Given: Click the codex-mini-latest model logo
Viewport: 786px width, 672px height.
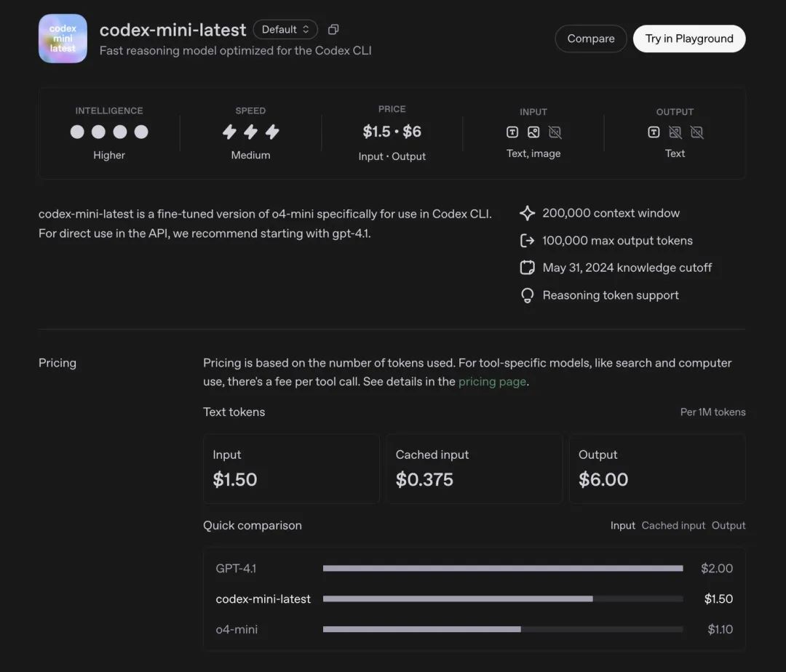Looking at the screenshot, I should (x=63, y=39).
